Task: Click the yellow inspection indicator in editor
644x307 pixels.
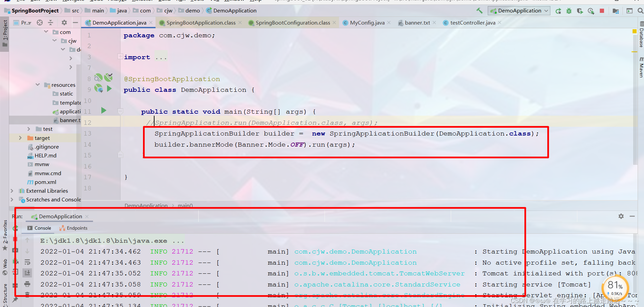Action: tap(635, 31)
